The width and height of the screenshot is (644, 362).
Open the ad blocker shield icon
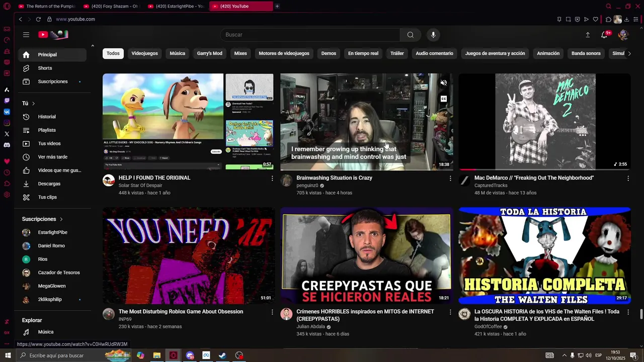tap(577, 20)
